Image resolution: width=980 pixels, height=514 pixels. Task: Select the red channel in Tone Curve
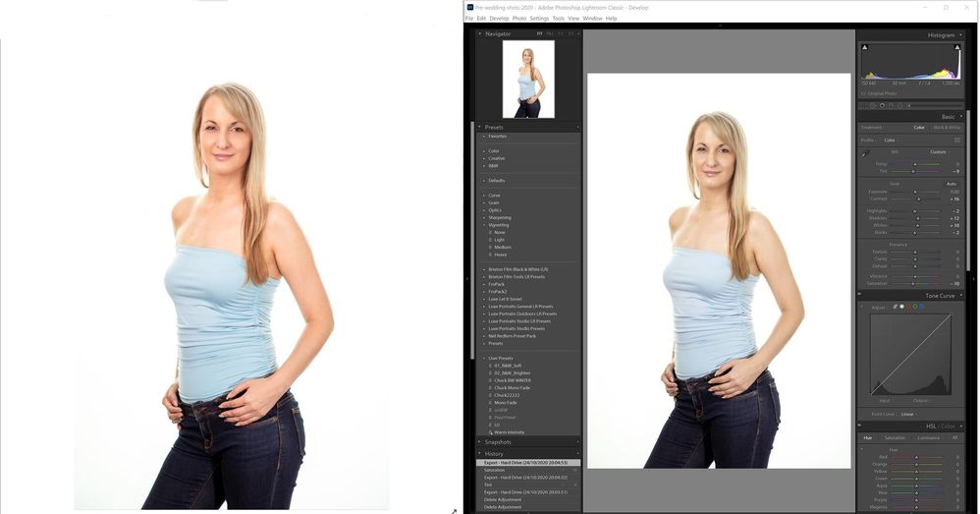[908, 307]
